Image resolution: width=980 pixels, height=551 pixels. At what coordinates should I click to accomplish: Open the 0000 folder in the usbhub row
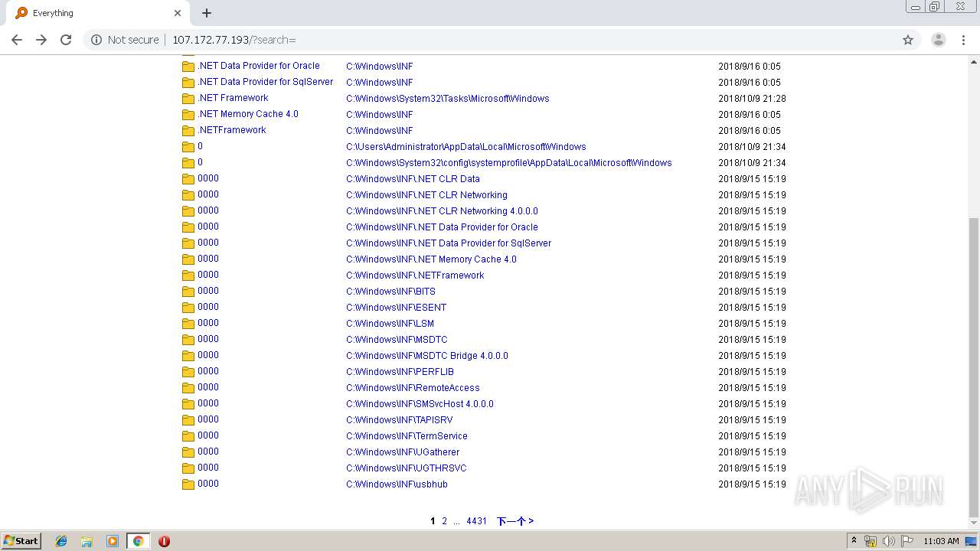[207, 484]
